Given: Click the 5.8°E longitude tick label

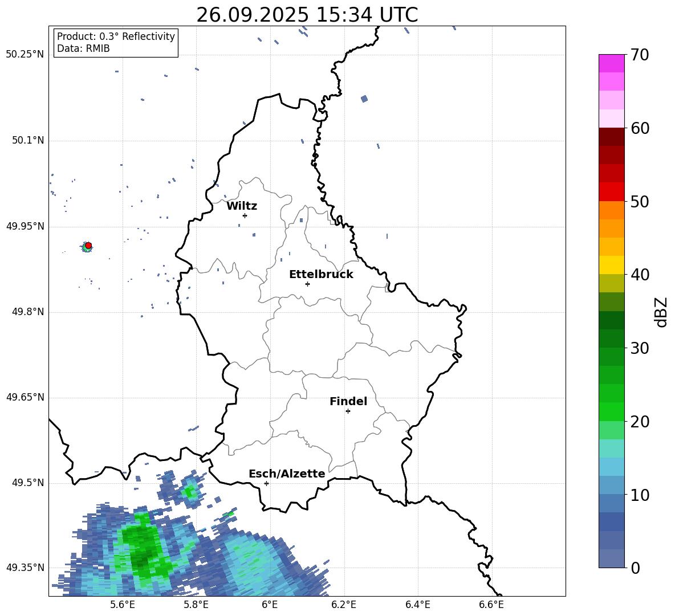Looking at the screenshot, I should point(196,605).
